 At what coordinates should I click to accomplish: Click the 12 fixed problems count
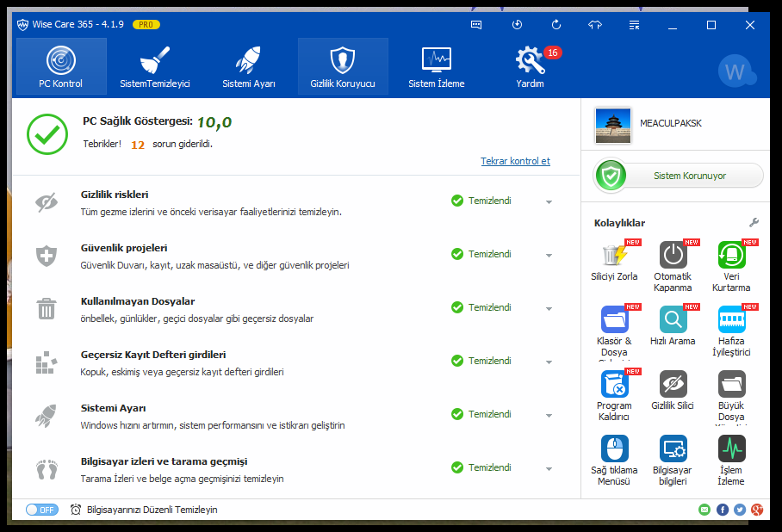click(138, 145)
